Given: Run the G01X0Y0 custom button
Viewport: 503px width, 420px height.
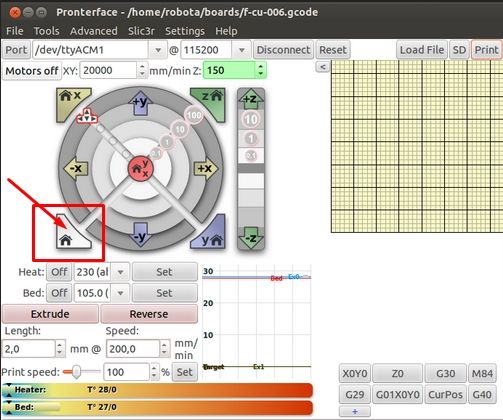Looking at the screenshot, I should (397, 395).
